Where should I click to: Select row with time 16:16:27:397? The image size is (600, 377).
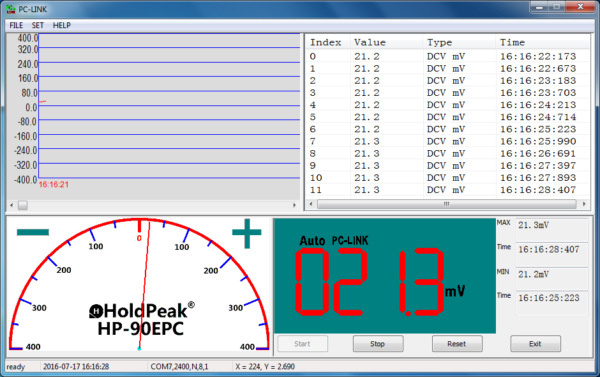(x=448, y=166)
